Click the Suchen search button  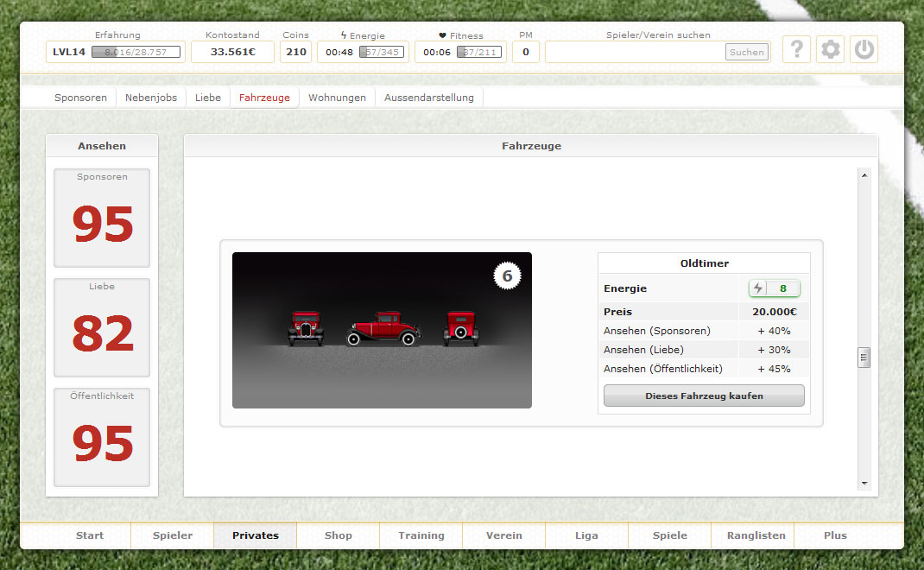click(x=747, y=52)
